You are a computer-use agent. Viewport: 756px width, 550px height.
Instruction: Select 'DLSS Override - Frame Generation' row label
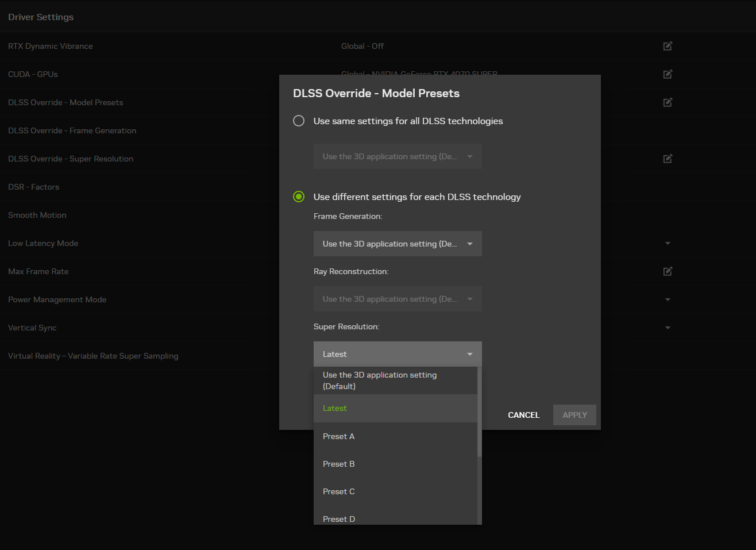[72, 130]
